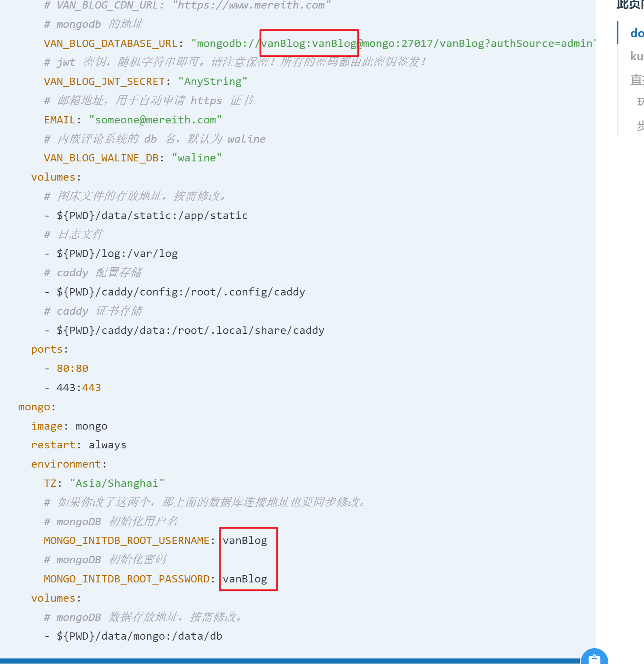The height and width of the screenshot is (664, 644).
Task: Click the VAN_BLOG_DATABASE_URL key text
Action: [111, 44]
